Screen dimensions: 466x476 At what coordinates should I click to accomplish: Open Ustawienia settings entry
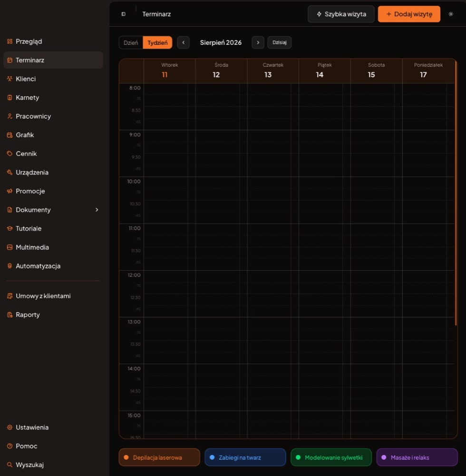tap(53, 427)
